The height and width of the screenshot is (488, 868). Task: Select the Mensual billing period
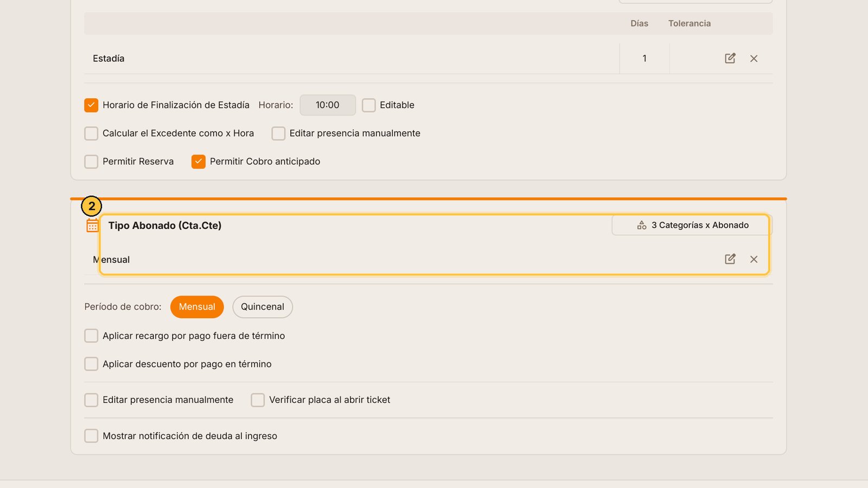point(197,307)
